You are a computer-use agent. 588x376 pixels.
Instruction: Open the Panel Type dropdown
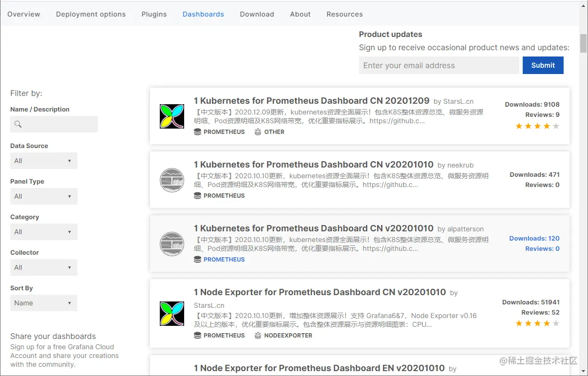tap(44, 196)
